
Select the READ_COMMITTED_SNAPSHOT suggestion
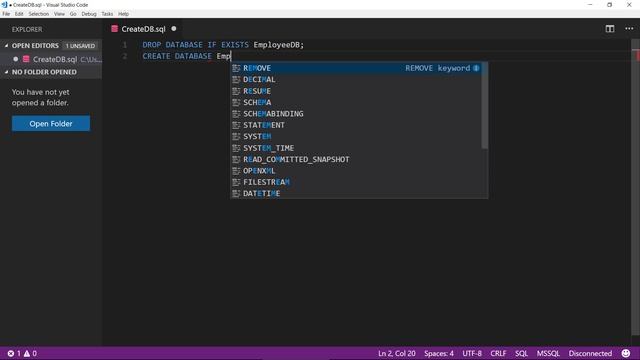click(356, 160)
